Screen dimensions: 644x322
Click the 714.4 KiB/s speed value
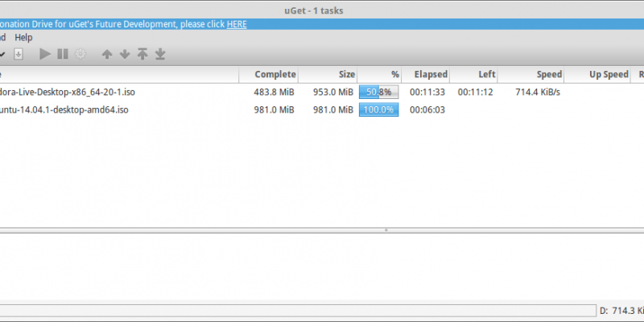538,92
